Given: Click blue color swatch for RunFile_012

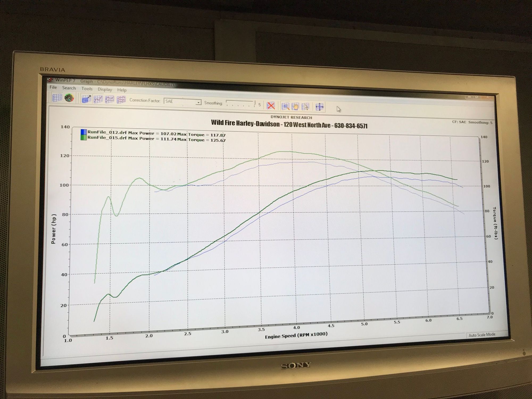Looking at the screenshot, I should pos(84,132).
